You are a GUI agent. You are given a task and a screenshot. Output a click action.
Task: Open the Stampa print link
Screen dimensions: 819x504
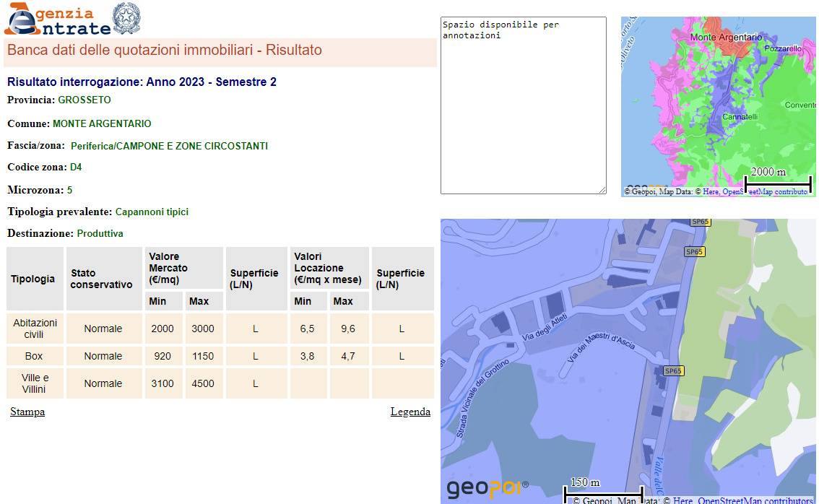coord(27,412)
